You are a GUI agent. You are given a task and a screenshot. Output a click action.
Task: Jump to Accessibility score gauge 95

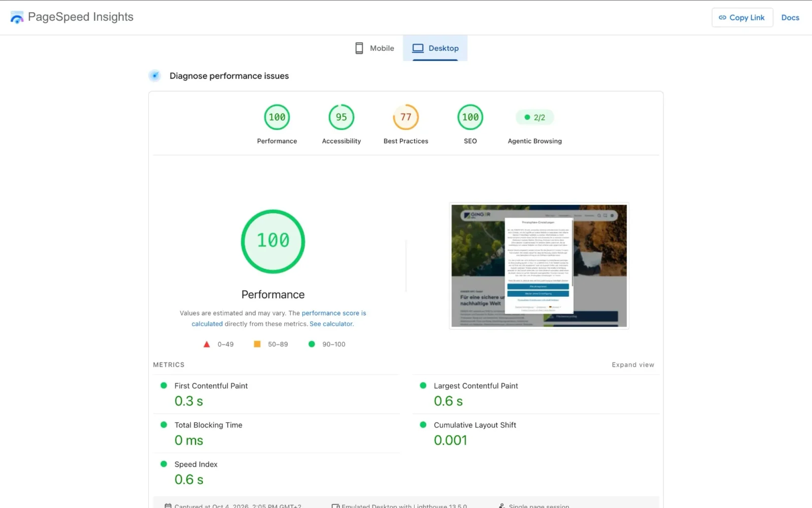342,117
